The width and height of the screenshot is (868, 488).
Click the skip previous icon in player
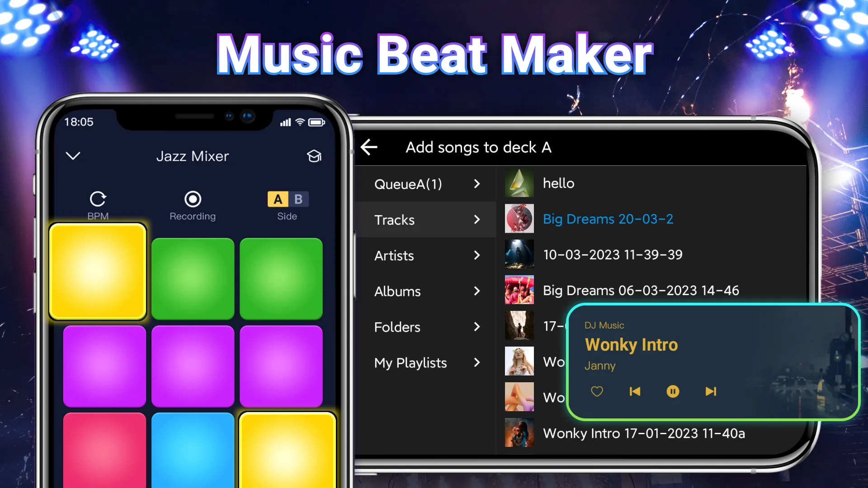tap(634, 391)
